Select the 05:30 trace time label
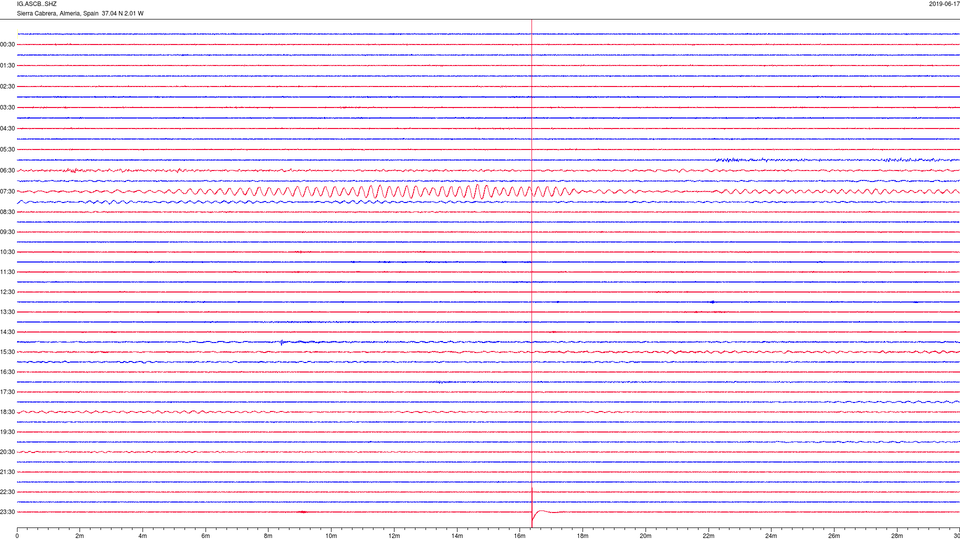The height and width of the screenshot is (540, 960). point(7,149)
